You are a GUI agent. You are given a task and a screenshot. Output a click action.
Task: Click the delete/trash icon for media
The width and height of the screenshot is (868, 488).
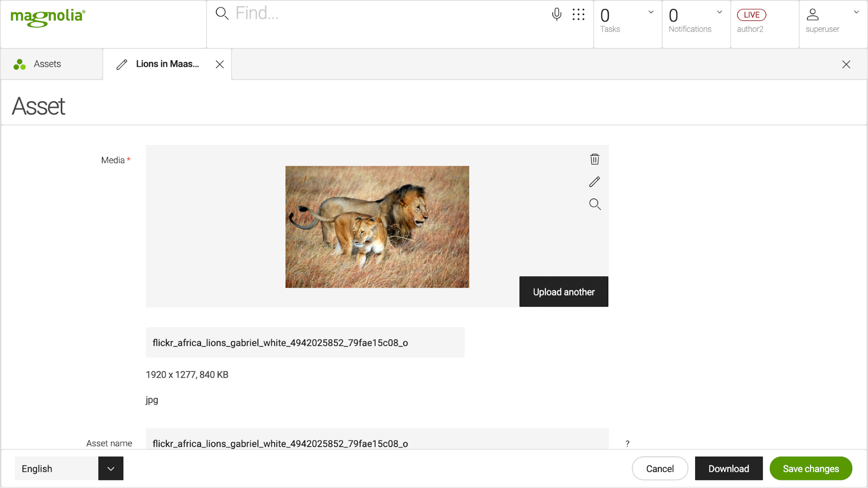click(594, 158)
